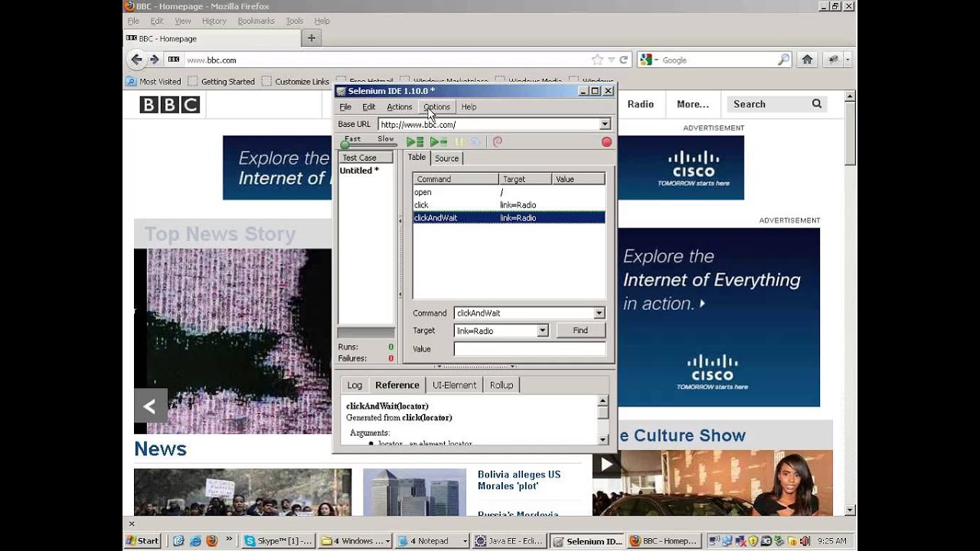The image size is (980, 551).
Task: Select the 'open' command row in the table
Action: (x=509, y=192)
